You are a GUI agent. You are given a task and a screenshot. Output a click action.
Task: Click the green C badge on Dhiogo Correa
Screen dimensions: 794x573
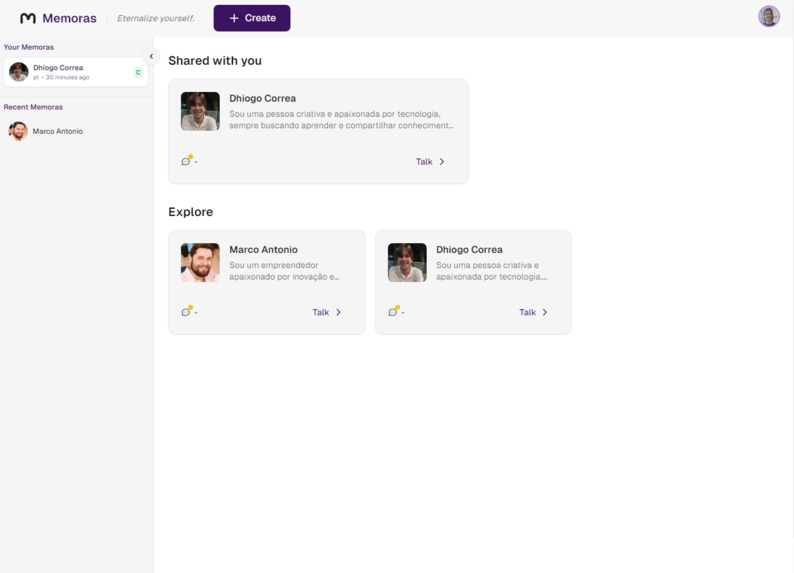pyautogui.click(x=138, y=72)
